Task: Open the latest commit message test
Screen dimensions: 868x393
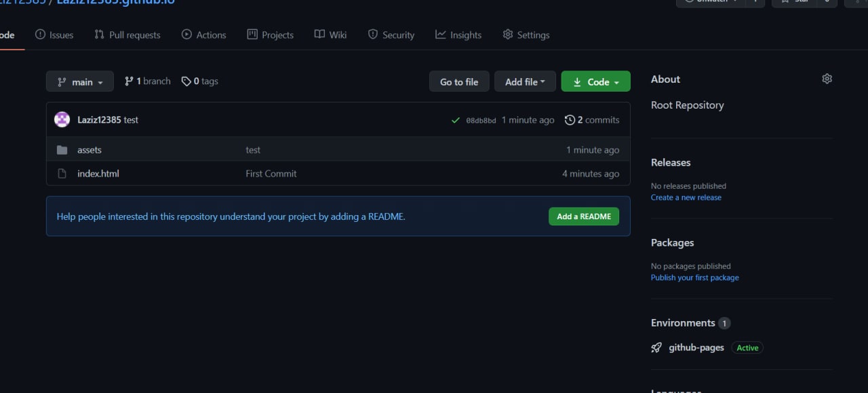Action: (x=131, y=119)
